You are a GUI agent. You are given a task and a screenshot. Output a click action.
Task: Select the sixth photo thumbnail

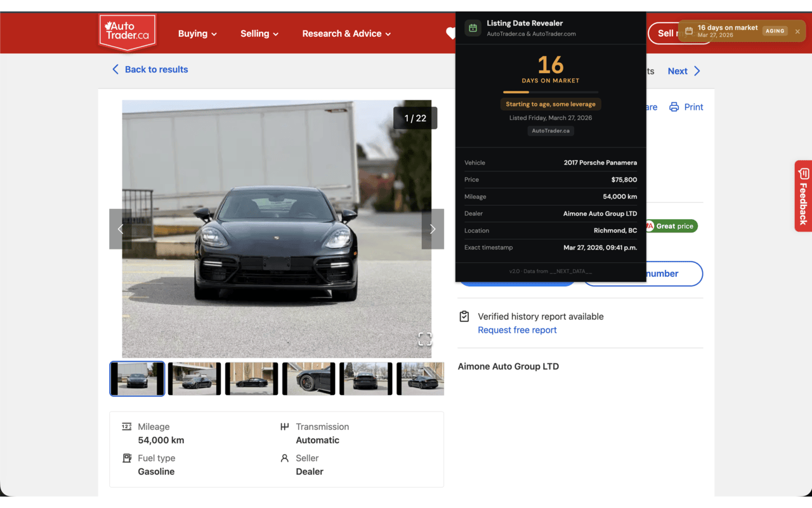coord(420,378)
